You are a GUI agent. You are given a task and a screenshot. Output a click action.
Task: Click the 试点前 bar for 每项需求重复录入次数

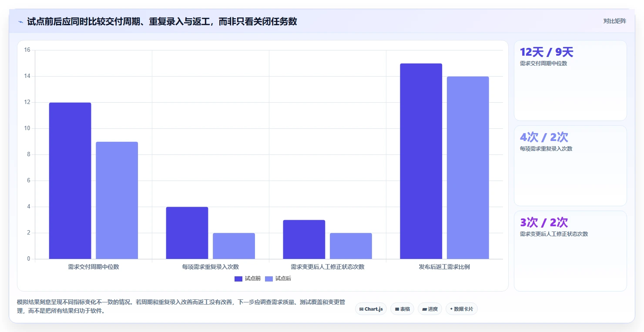[x=187, y=233]
